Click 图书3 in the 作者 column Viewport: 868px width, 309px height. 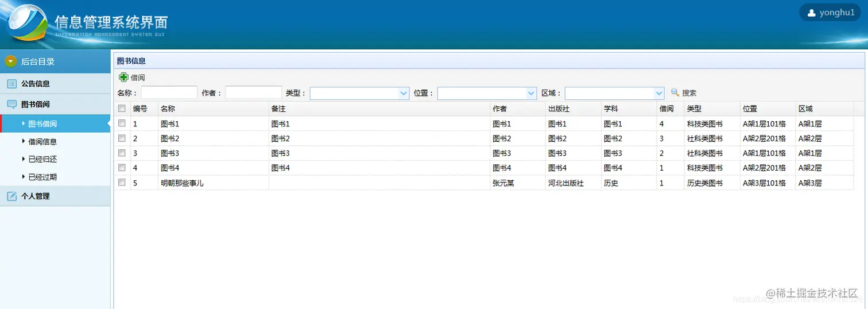[502, 153]
